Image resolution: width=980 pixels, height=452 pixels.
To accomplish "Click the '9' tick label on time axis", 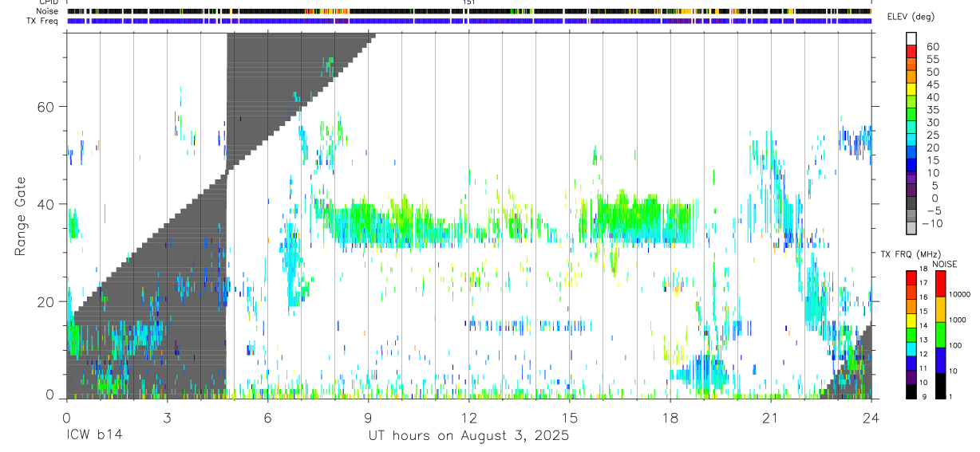I will (369, 419).
